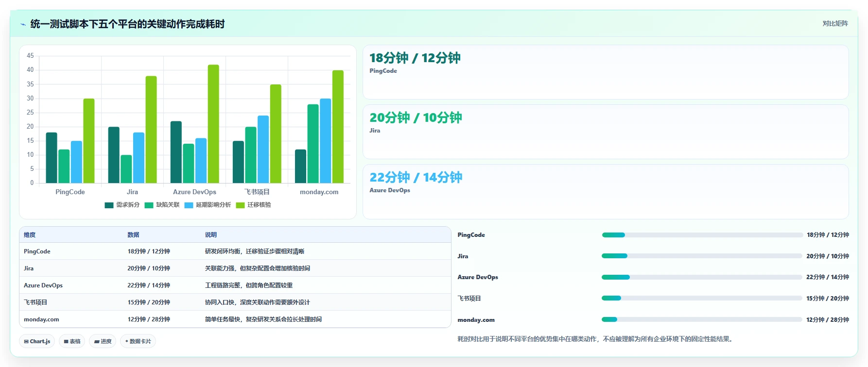Click the 表格 tag chip
Screen dimensions: 868x367
coord(72,341)
